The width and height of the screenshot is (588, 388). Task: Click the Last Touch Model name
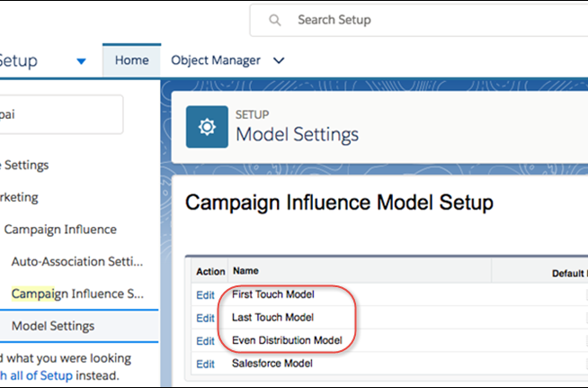272,318
